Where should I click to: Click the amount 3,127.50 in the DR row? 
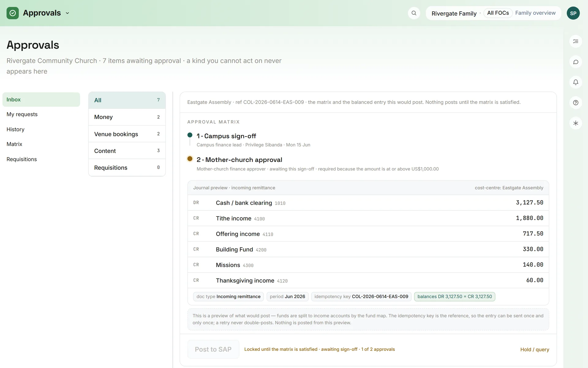coord(530,203)
